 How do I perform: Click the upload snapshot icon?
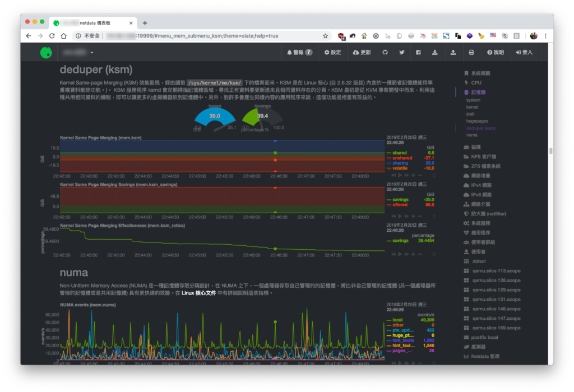click(x=453, y=52)
